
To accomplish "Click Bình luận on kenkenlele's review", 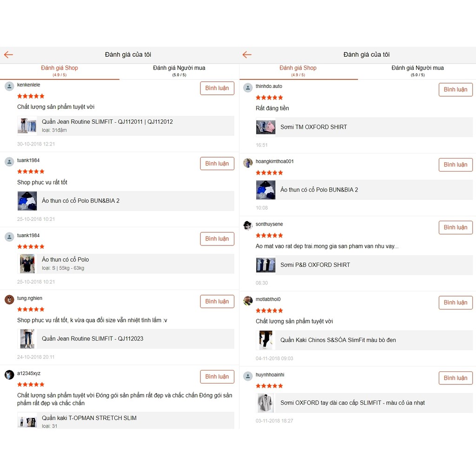I will 217,88.
